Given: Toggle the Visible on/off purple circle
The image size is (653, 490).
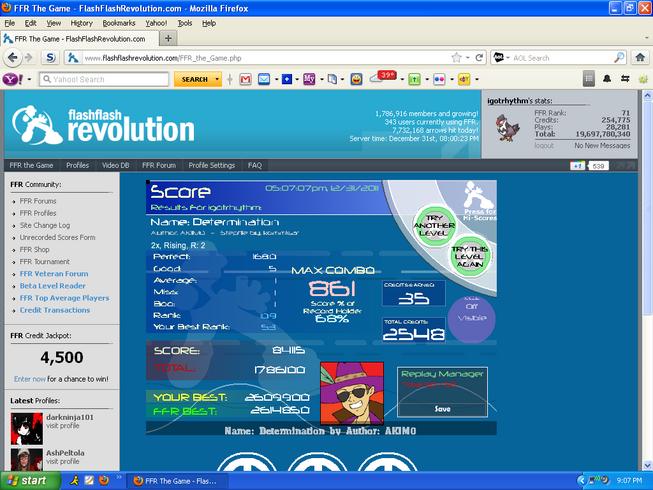Looking at the screenshot, I should pos(471,319).
